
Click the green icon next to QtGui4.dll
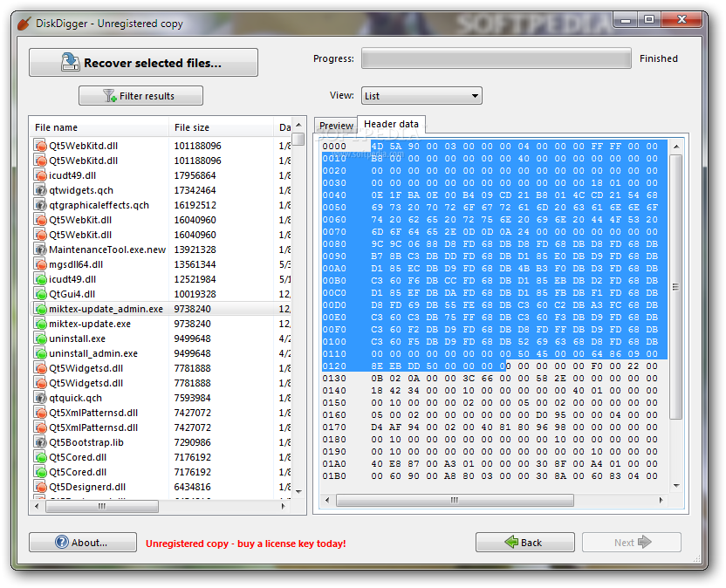click(41, 294)
